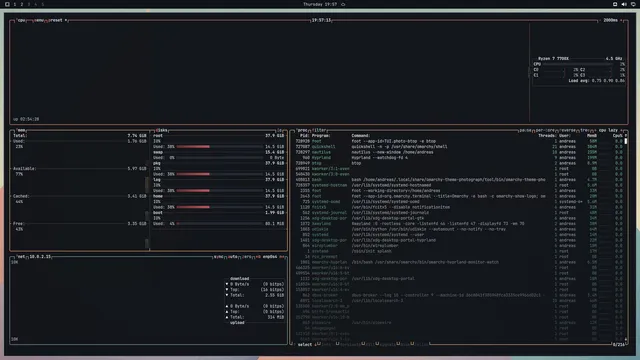This screenshot has width=640, height=360.
Task: Switch to workspace 5 in the top bar
Action: click(43, 4)
